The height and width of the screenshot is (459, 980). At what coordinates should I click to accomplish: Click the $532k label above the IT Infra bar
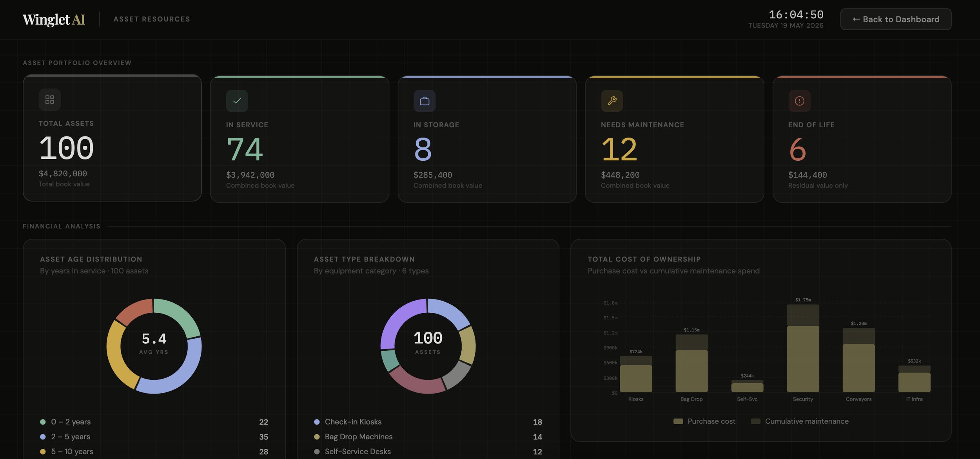pos(914,361)
